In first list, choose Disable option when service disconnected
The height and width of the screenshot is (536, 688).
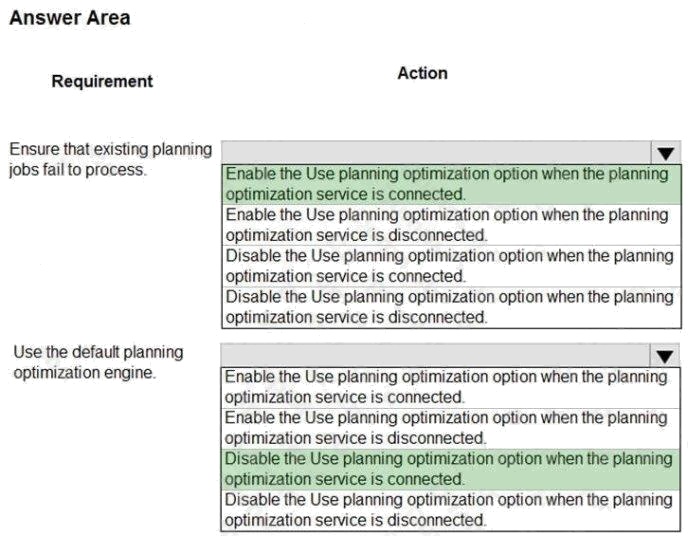446,307
